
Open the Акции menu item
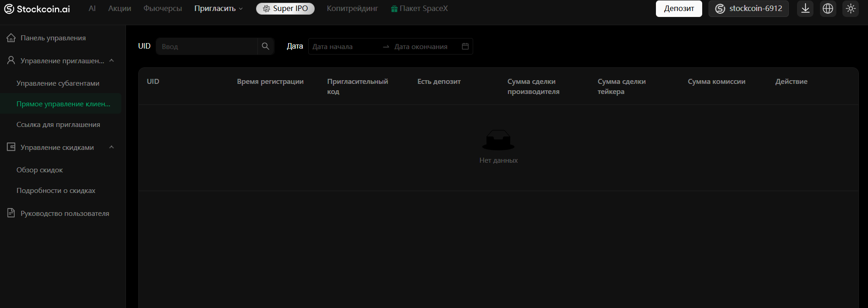click(x=120, y=8)
